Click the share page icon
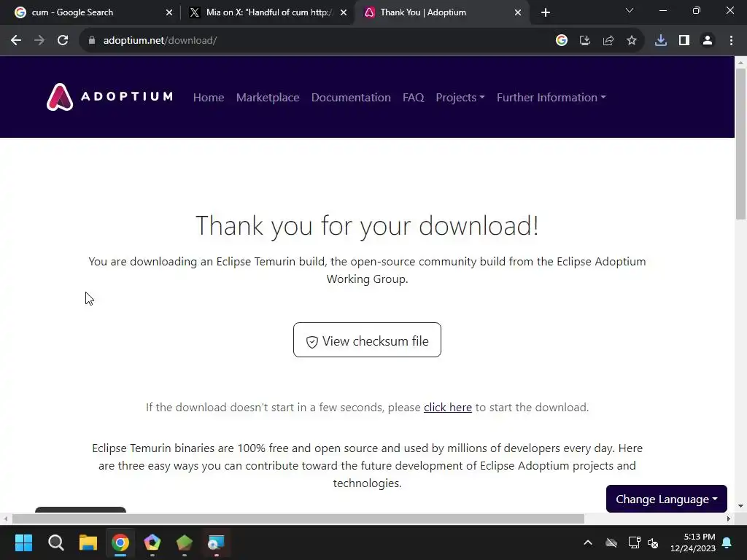Image resolution: width=747 pixels, height=560 pixels. (x=608, y=41)
